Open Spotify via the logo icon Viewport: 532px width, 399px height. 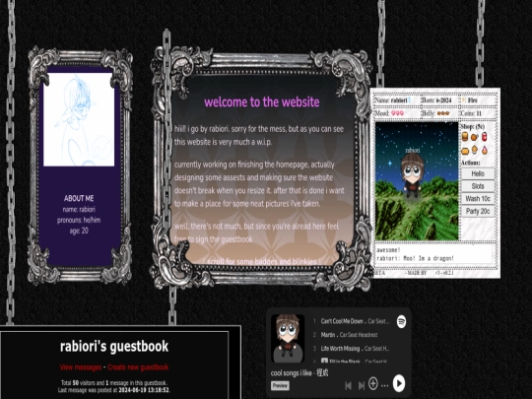coord(401,321)
